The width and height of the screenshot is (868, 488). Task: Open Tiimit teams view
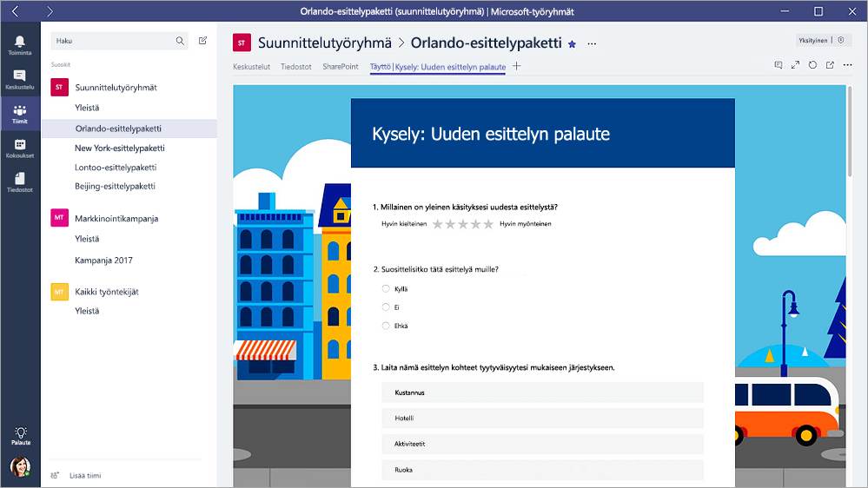point(20,114)
